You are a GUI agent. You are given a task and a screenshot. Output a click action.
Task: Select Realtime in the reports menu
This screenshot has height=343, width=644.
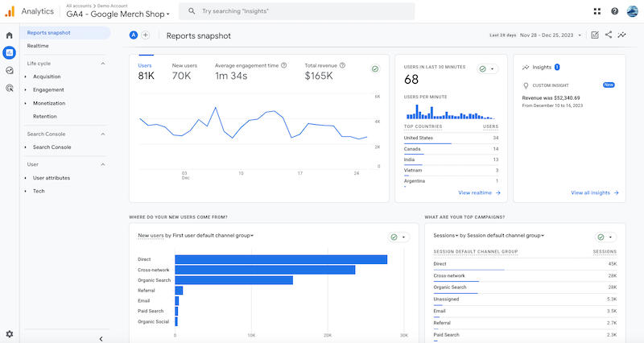[x=38, y=46]
